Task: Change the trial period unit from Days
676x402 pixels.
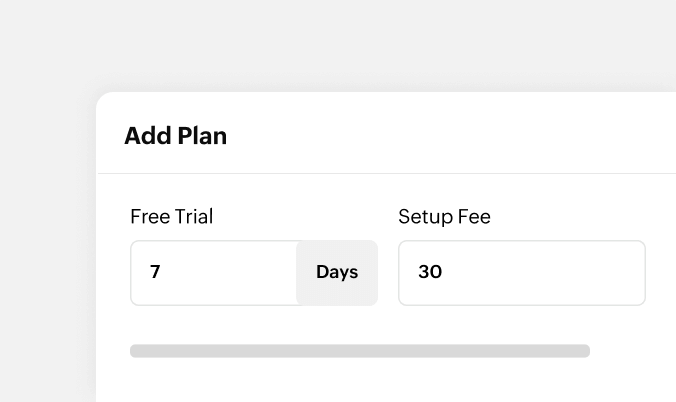Action: click(337, 272)
